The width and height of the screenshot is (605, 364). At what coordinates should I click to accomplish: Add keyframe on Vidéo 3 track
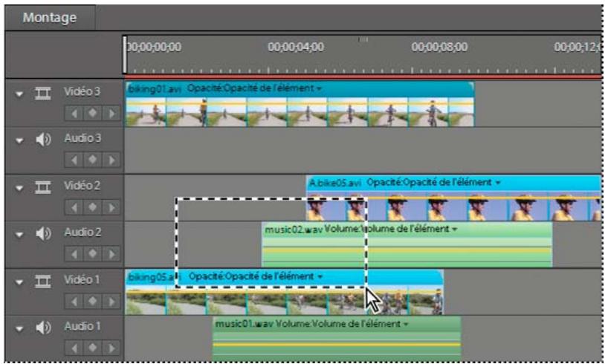[93, 114]
